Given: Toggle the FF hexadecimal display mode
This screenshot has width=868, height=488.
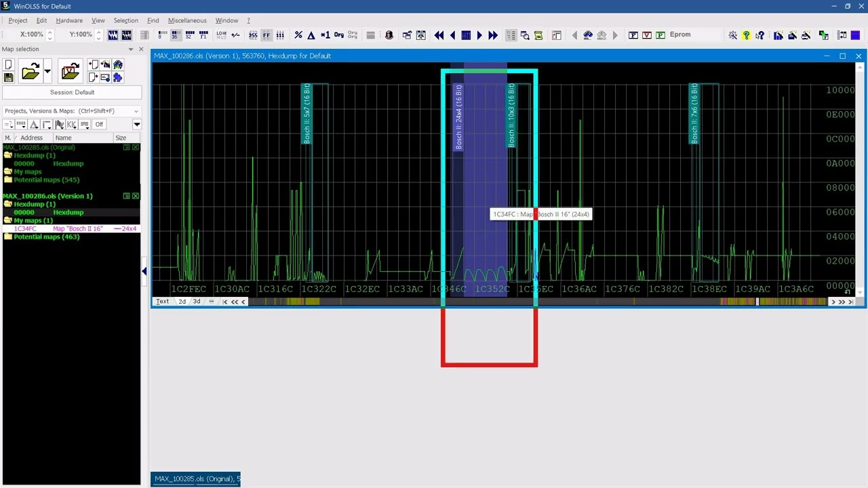Looking at the screenshot, I should pyautogui.click(x=267, y=35).
